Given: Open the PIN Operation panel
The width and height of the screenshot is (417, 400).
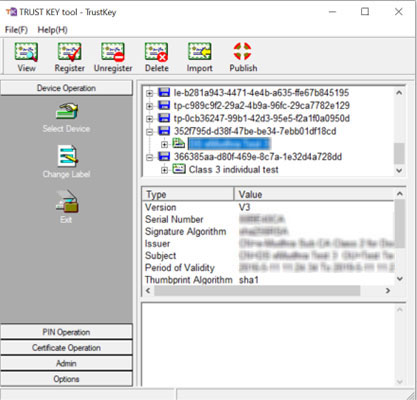Looking at the screenshot, I should 66,332.
